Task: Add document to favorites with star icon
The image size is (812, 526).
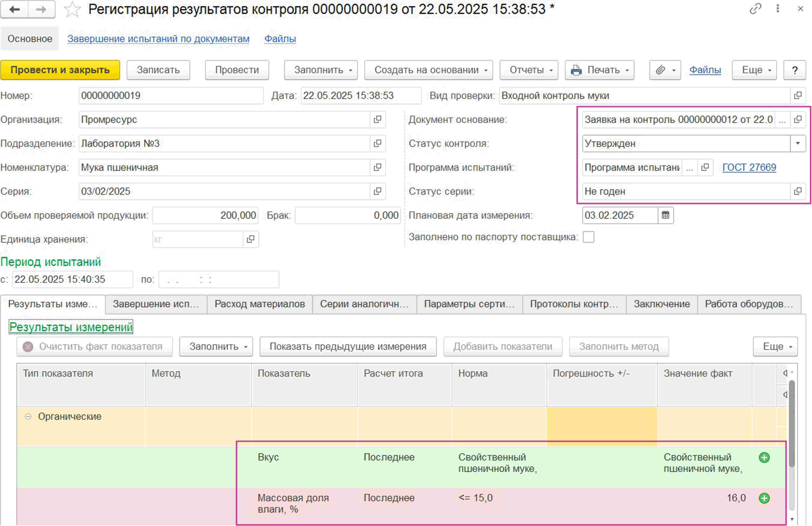Action: click(72, 10)
